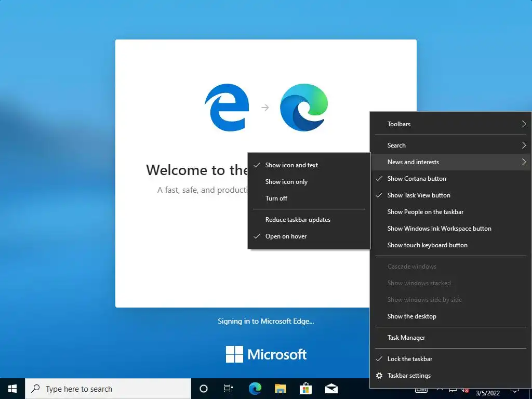The height and width of the screenshot is (399, 532).
Task: Launch Microsoft Edge from the taskbar
Action: 255,389
